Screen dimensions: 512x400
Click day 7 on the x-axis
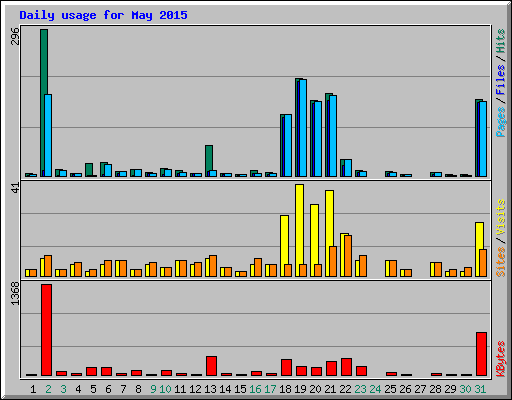(123, 389)
